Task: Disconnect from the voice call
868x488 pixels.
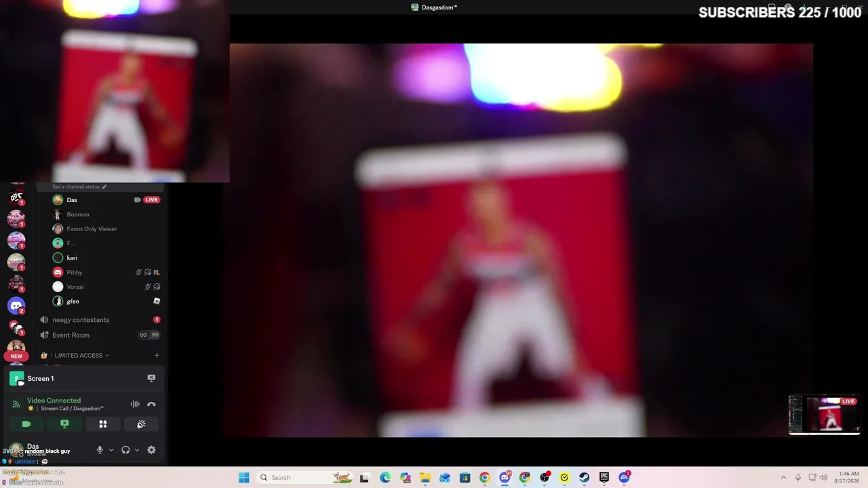Action: click(151, 405)
